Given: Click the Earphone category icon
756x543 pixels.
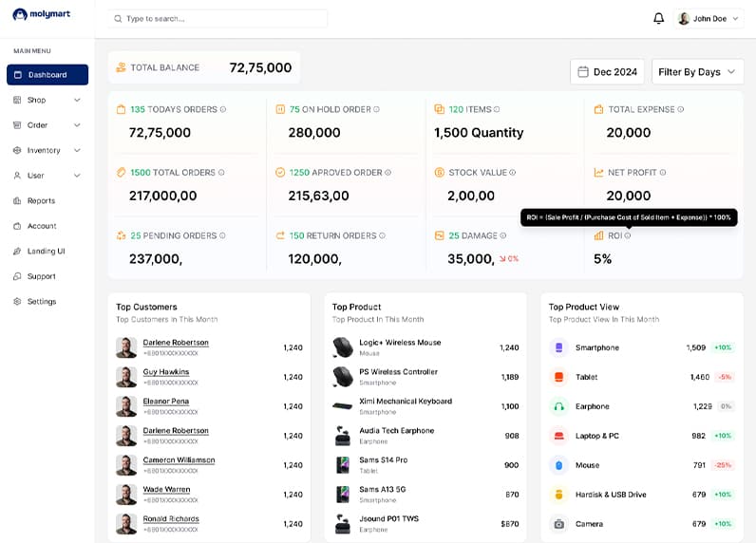Looking at the screenshot, I should pyautogui.click(x=558, y=406).
